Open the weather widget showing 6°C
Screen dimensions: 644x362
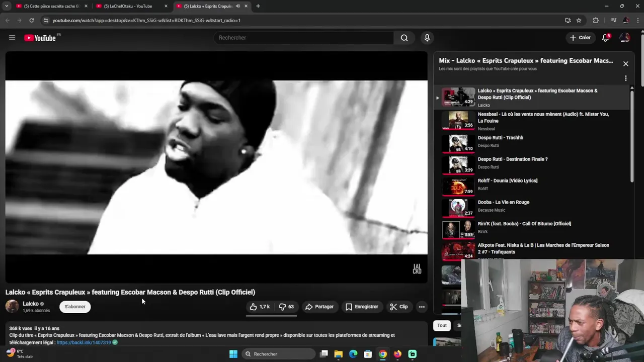pos(20,354)
